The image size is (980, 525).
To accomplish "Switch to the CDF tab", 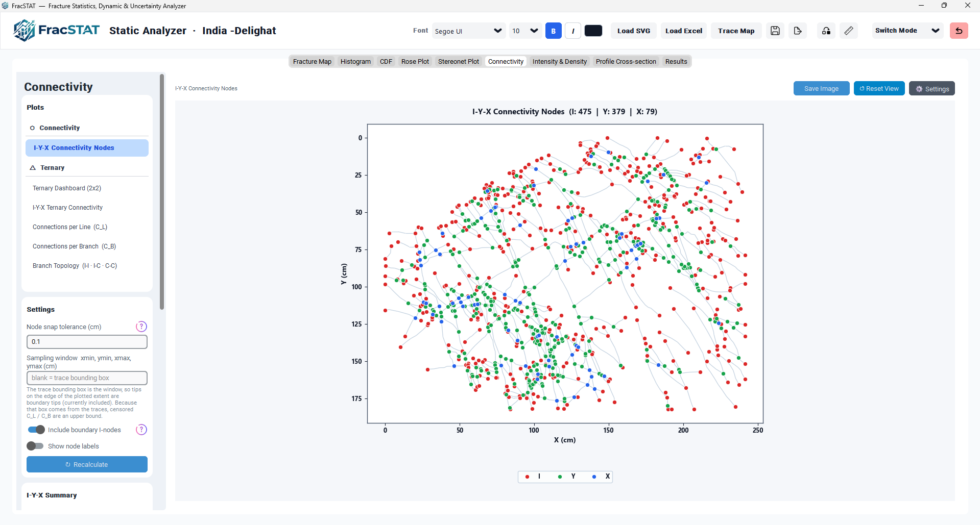I will pyautogui.click(x=386, y=62).
